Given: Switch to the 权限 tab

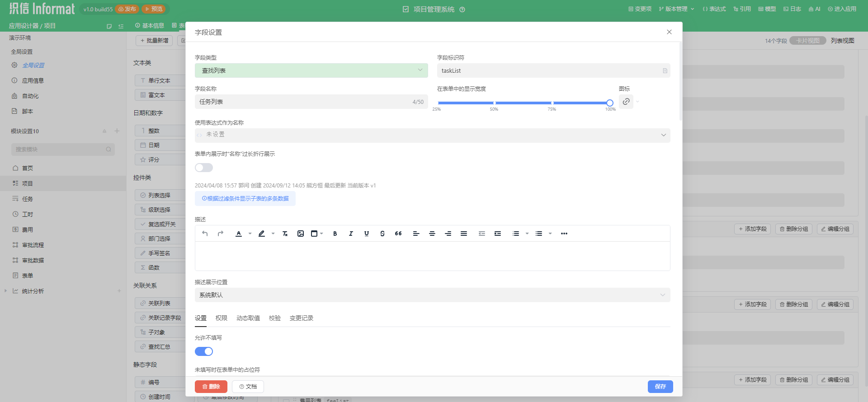Looking at the screenshot, I should click(222, 318).
